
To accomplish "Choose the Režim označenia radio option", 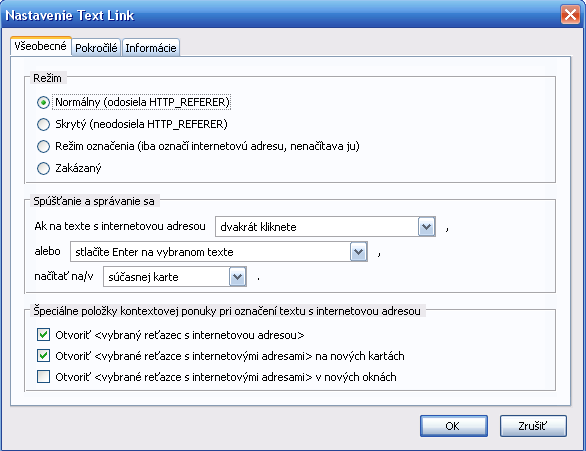I will tap(43, 146).
